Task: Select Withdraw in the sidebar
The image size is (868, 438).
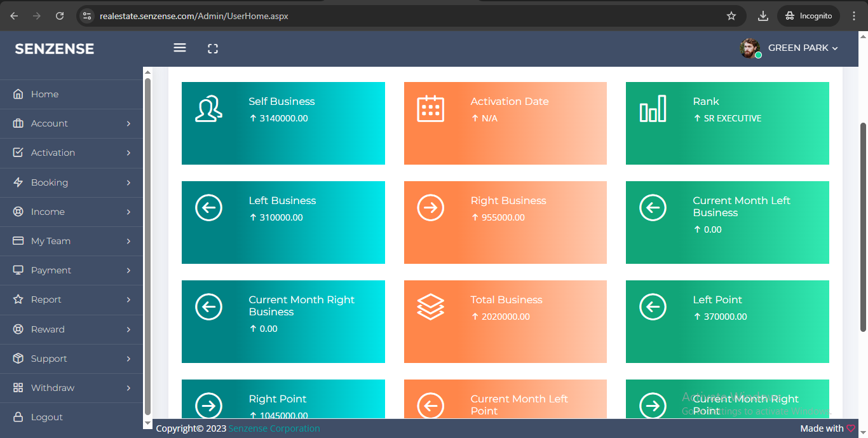Action: pyautogui.click(x=71, y=388)
